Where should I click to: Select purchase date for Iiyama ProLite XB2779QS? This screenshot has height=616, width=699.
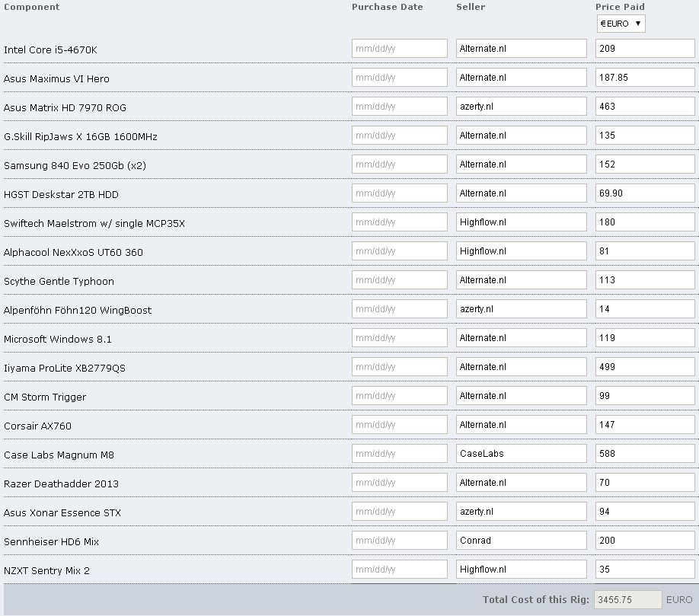(400, 367)
